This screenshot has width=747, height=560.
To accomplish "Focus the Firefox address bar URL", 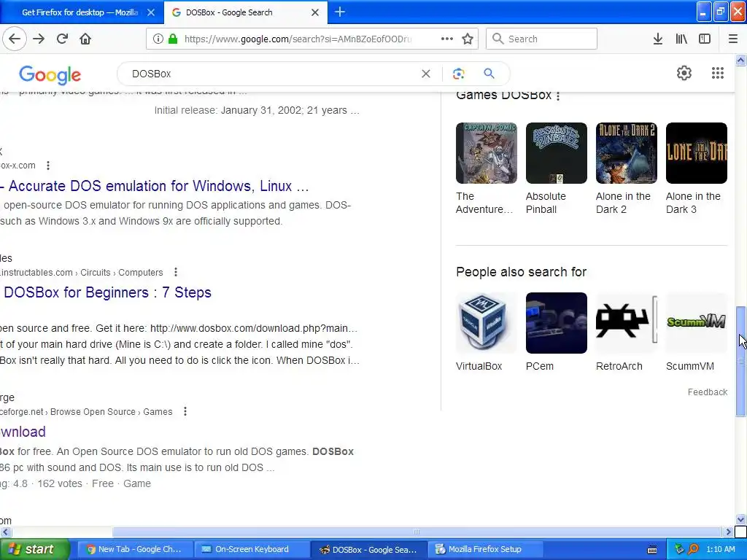I will click(298, 39).
